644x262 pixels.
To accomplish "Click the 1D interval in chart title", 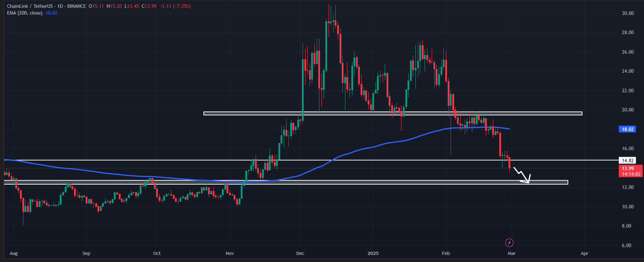I will [x=60, y=6].
